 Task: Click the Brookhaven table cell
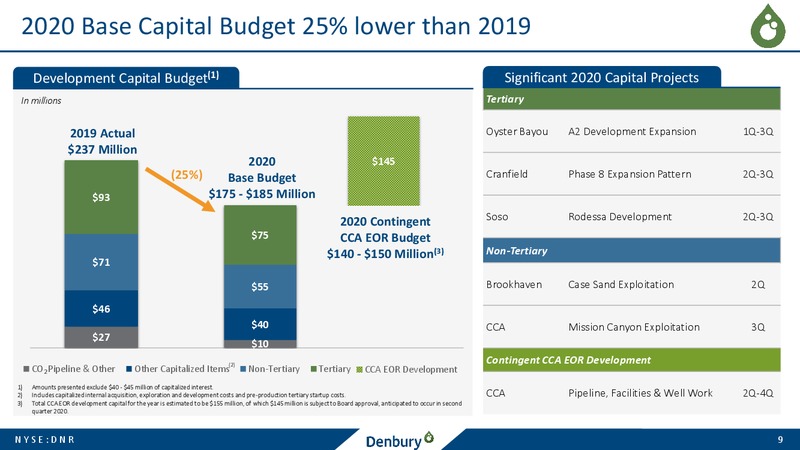coord(514,285)
